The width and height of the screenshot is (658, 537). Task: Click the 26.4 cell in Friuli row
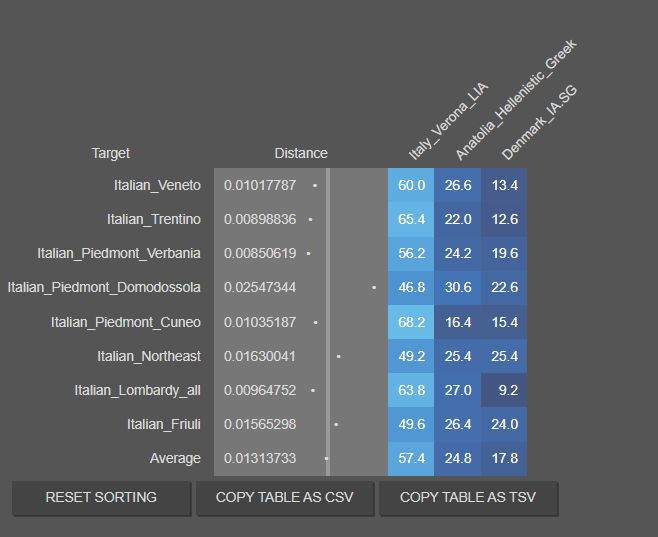click(458, 424)
